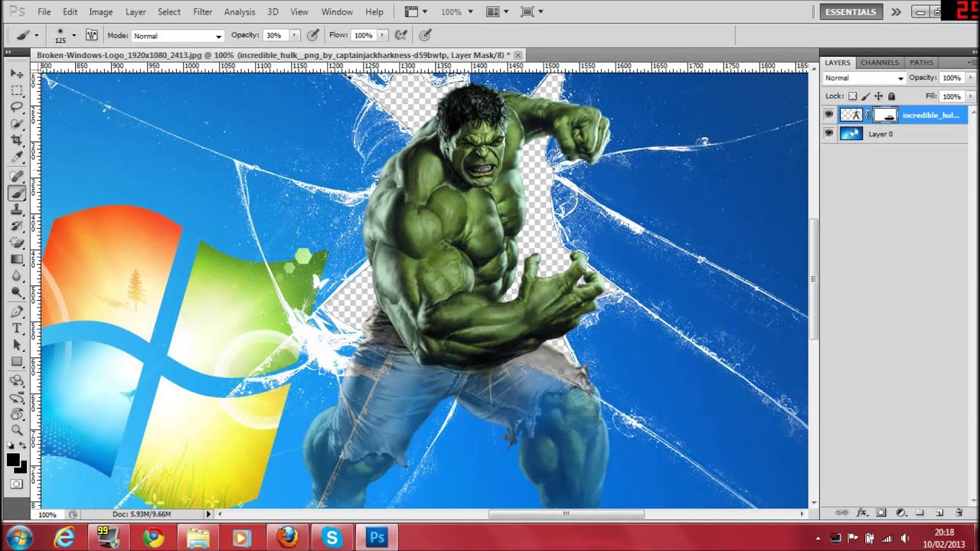Screen dimensions: 980x551
Task: Toggle Lock position icon
Action: tap(879, 96)
